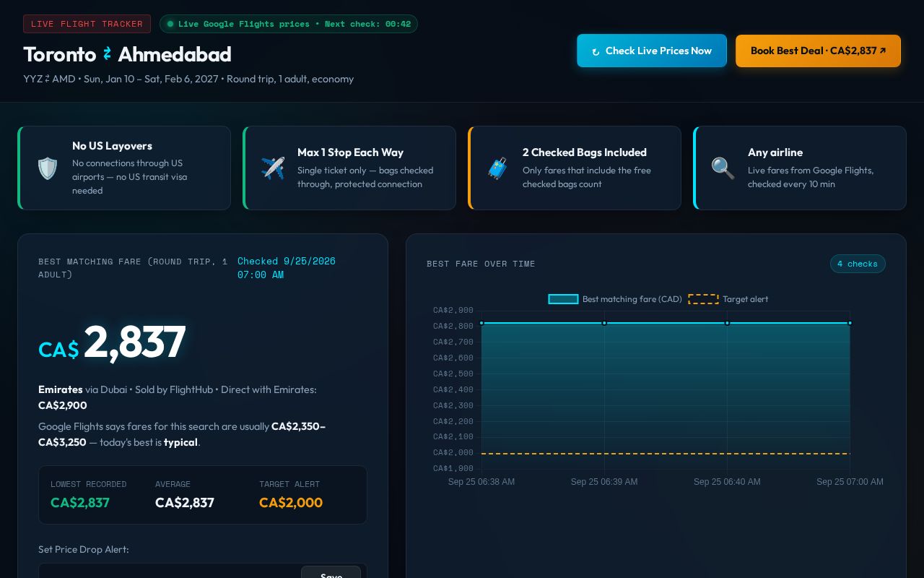This screenshot has width=924, height=578.
Task: Click the Toronto Ahmedabad route heading
Action: coord(127,54)
